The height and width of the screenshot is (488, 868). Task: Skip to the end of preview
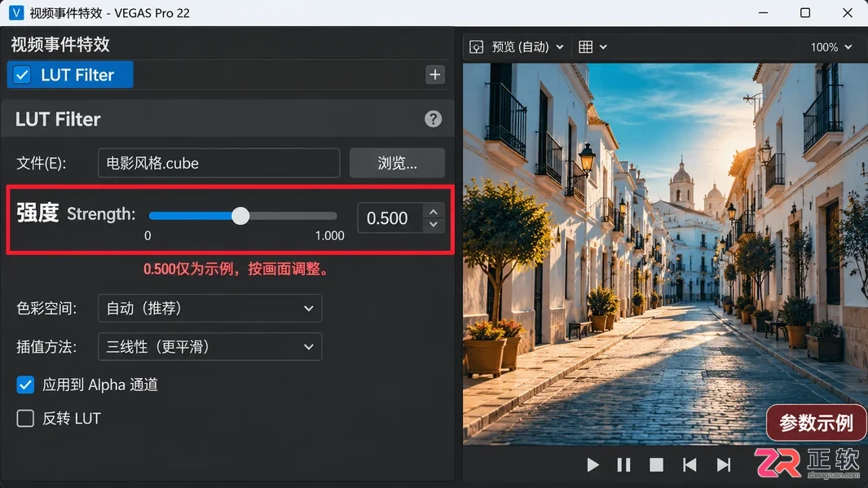(x=724, y=464)
